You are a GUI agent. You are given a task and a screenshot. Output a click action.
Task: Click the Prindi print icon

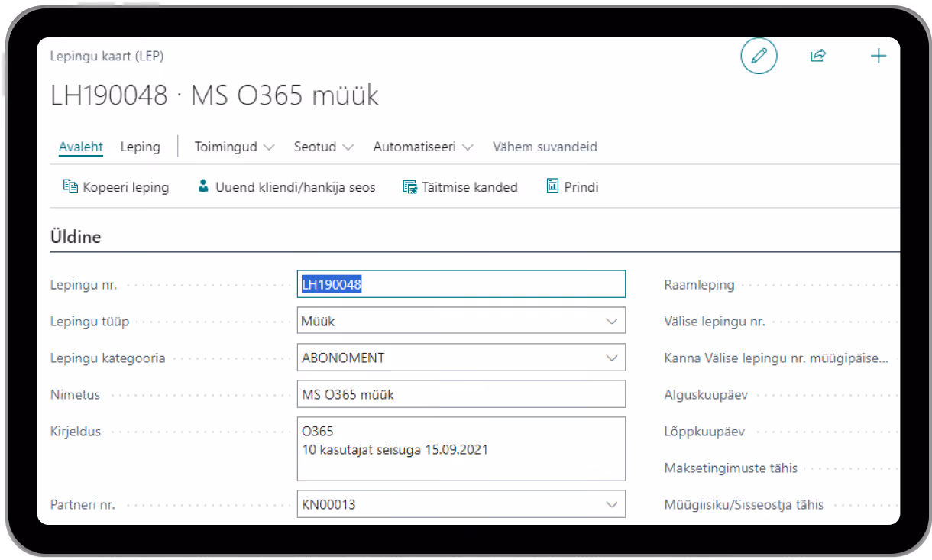click(x=552, y=186)
